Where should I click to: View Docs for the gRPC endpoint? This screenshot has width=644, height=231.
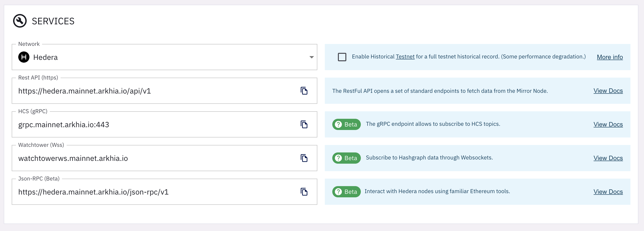pos(608,124)
